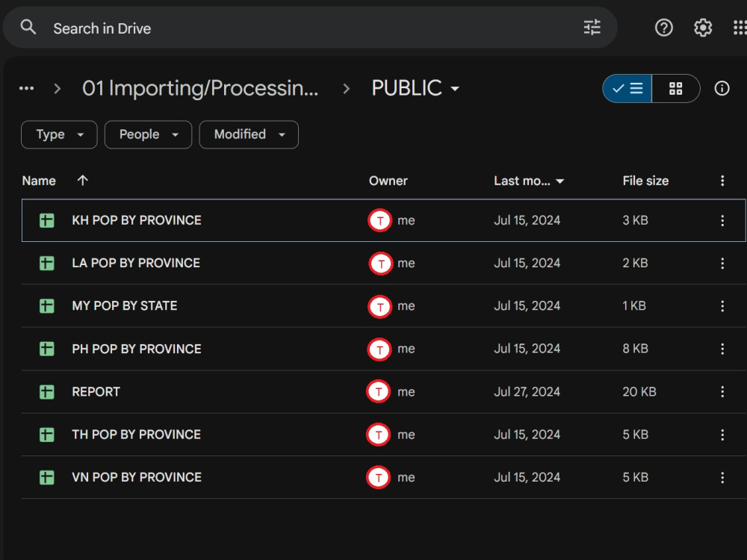This screenshot has width=747, height=560.
Task: Click the File size column header
Action: tap(645, 181)
